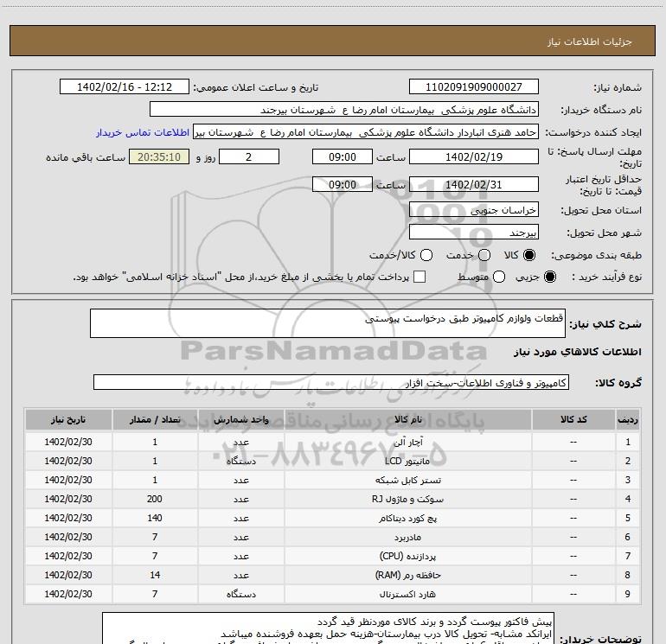
Task: Click the شرح کلی نیاز description box
Action: click(x=328, y=323)
